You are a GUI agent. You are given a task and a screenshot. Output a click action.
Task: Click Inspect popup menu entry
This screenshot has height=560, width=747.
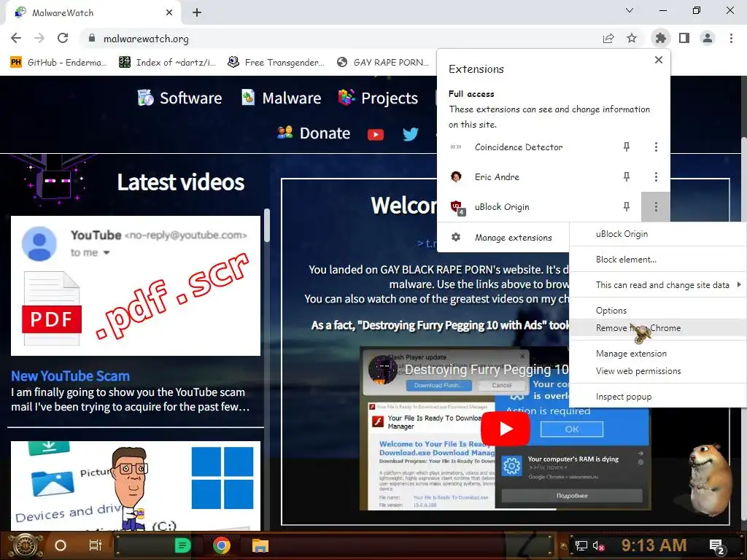coord(657,397)
